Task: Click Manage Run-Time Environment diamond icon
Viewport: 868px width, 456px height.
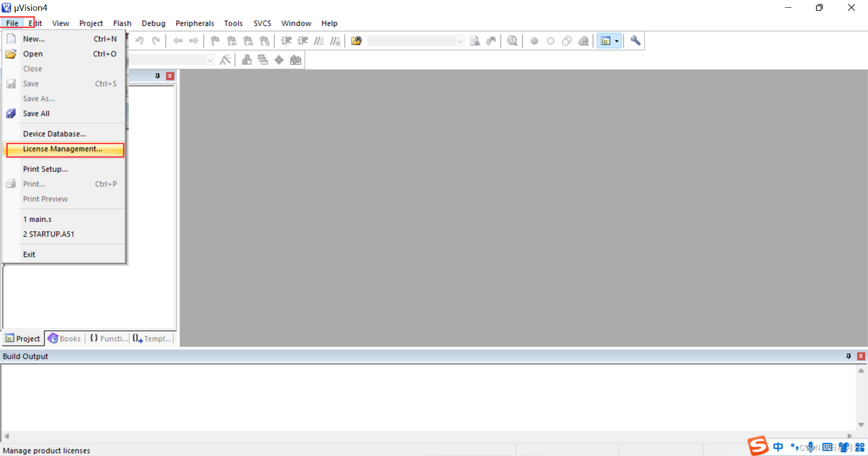Action: click(x=279, y=60)
